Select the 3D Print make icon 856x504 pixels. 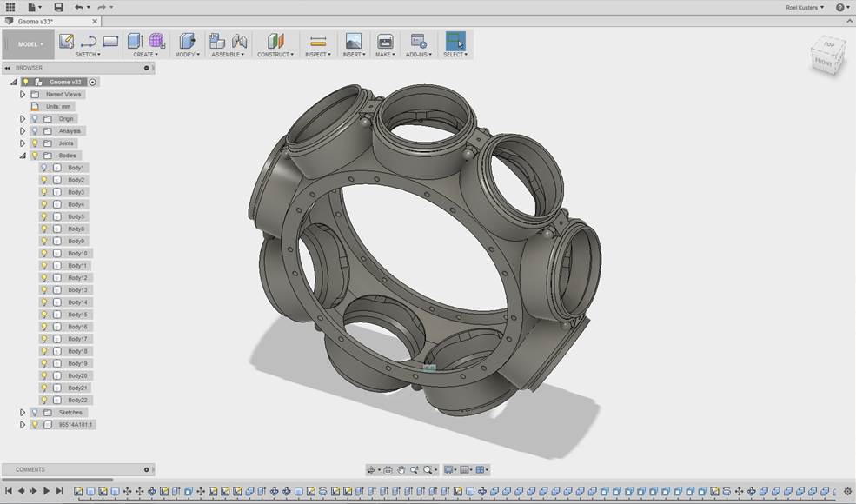coord(385,41)
